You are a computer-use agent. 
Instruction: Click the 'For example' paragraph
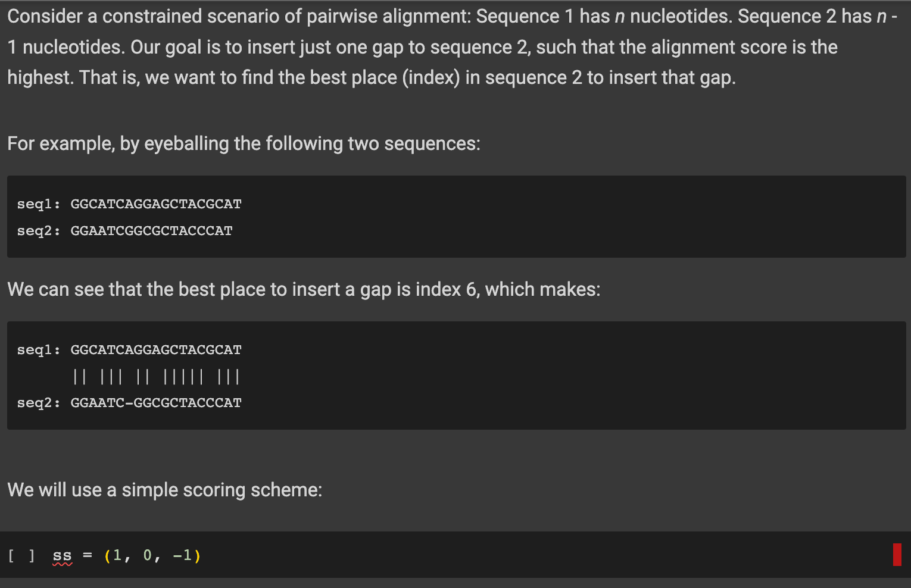(x=244, y=143)
